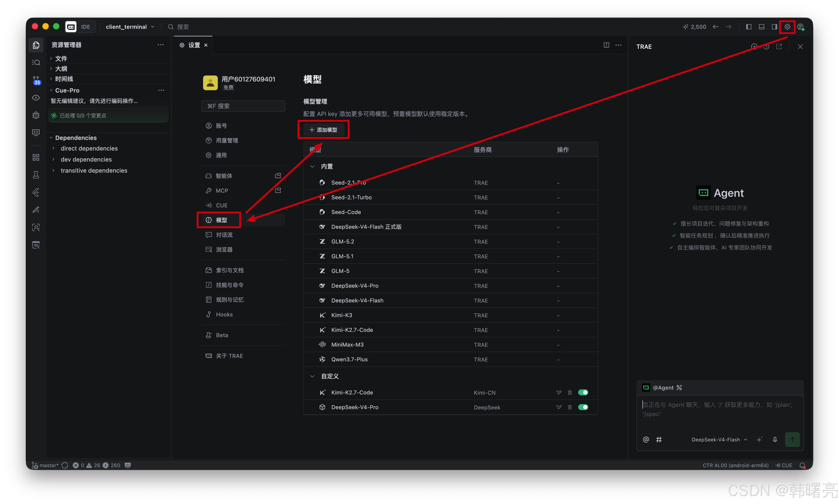Open the debug bug icon in activity bar

click(36, 115)
